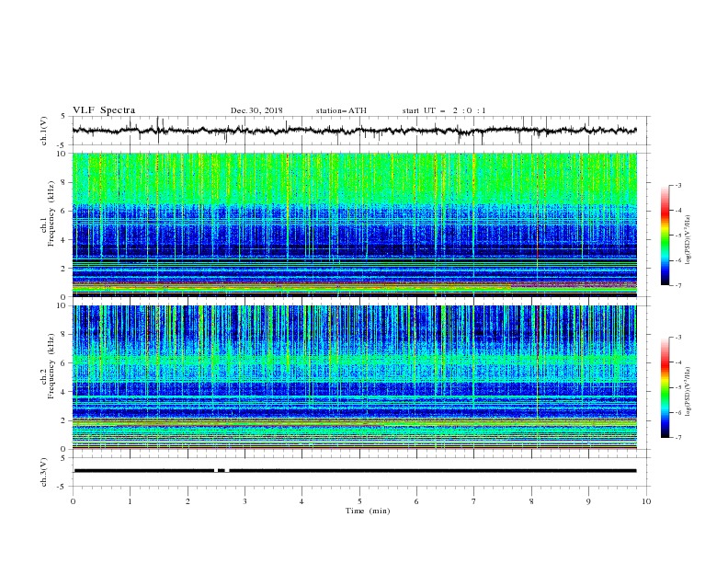Click time axis tick label '3'
The image size is (728, 563).
pyautogui.click(x=245, y=501)
